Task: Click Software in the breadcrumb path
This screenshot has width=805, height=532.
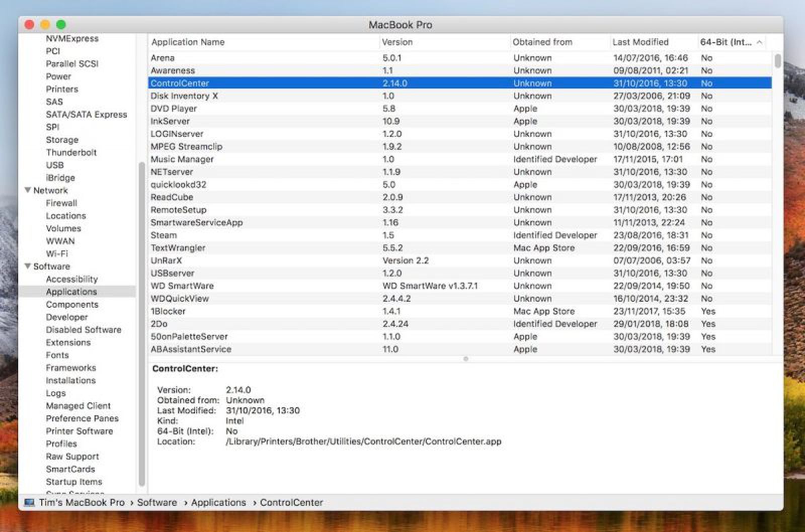Action: click(x=156, y=502)
